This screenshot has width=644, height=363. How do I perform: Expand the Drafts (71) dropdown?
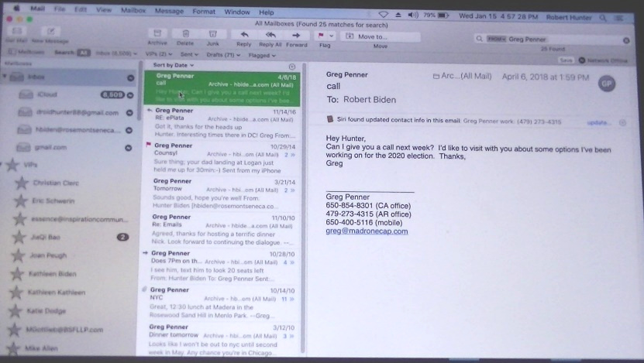223,54
